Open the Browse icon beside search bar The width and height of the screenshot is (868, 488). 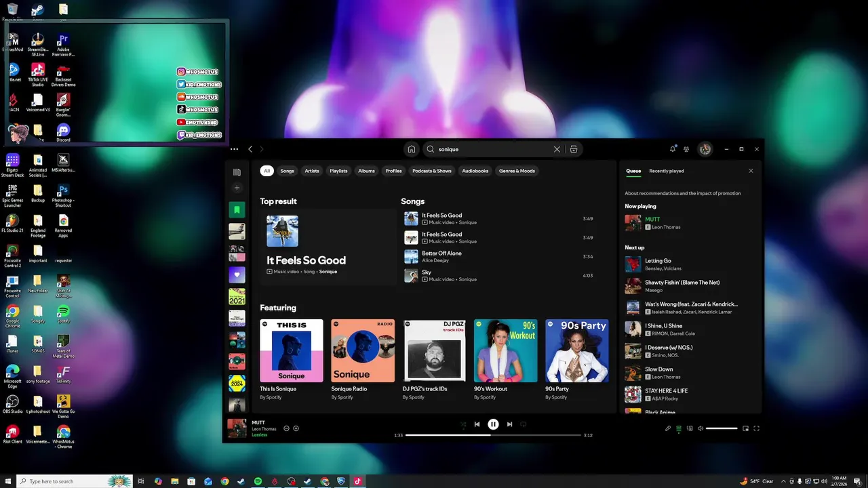pos(574,149)
